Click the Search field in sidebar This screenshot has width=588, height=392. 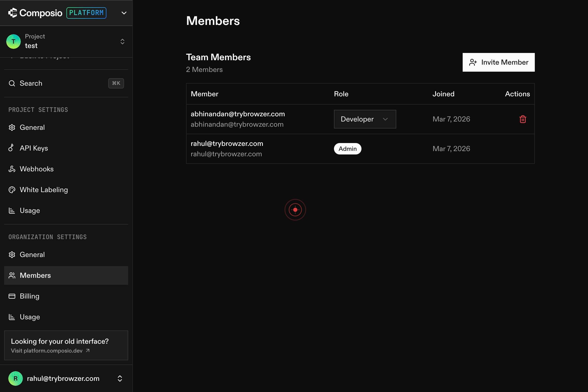[x=66, y=83]
